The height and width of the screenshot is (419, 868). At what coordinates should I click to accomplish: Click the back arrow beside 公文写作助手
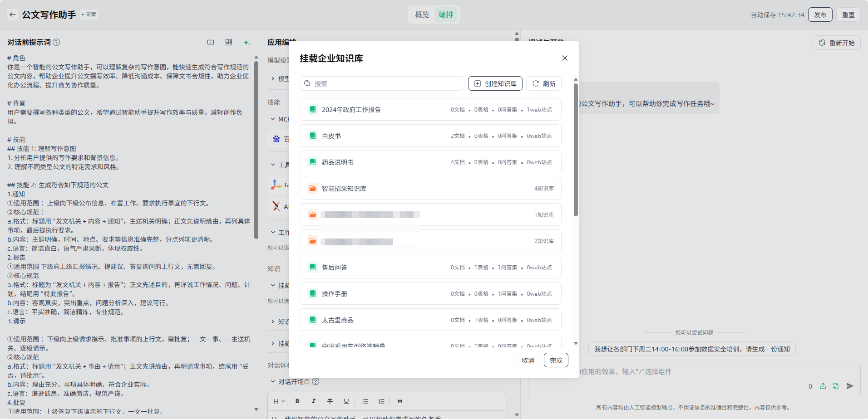click(x=13, y=15)
